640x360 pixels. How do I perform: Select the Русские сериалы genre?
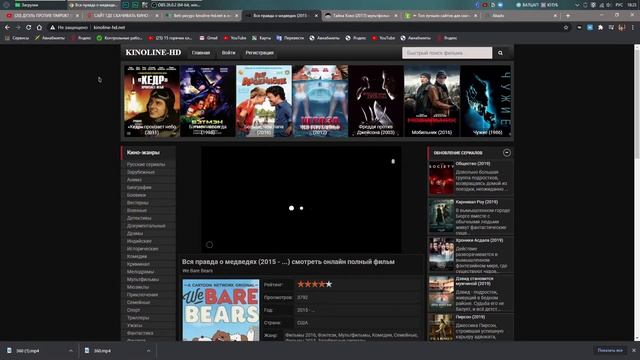click(146, 164)
